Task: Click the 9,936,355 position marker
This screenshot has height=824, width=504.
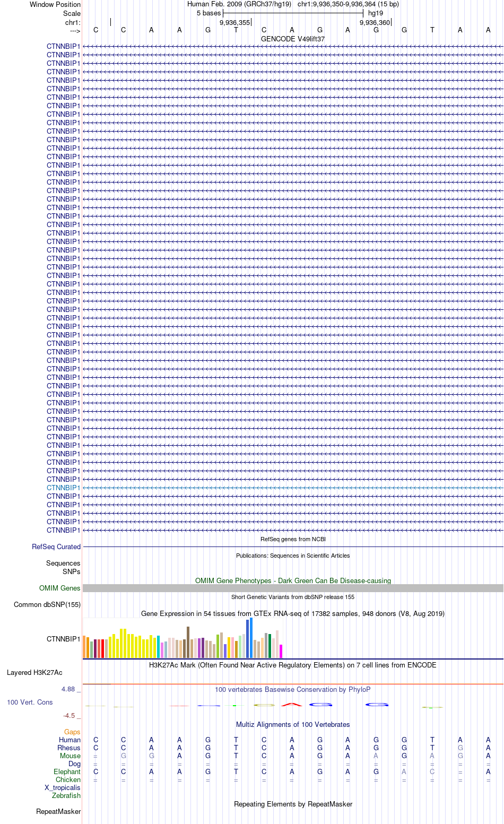Action: [x=234, y=22]
